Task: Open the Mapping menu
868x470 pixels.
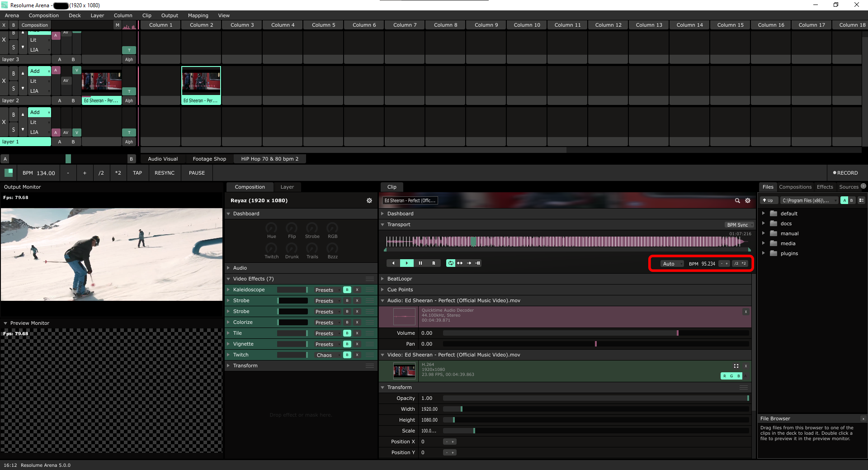Action: (198, 15)
